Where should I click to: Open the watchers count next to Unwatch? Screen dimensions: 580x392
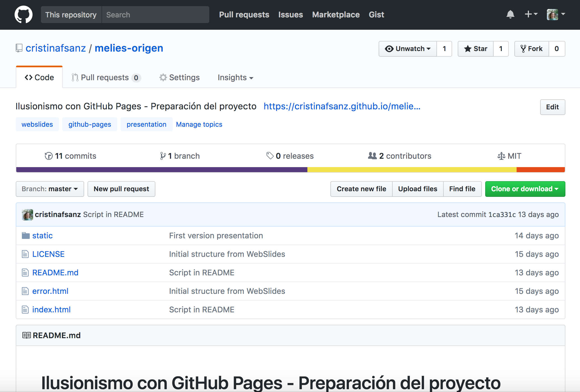444,49
